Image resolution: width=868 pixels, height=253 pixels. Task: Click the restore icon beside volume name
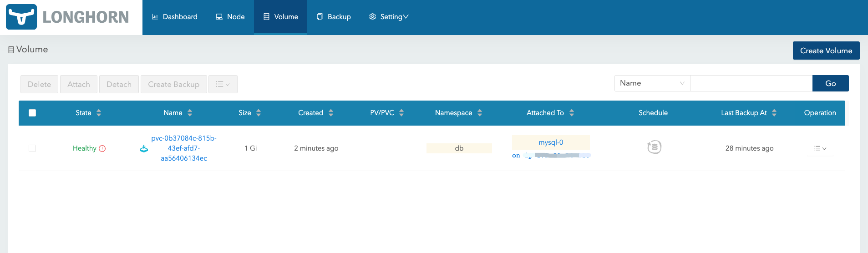point(144,148)
